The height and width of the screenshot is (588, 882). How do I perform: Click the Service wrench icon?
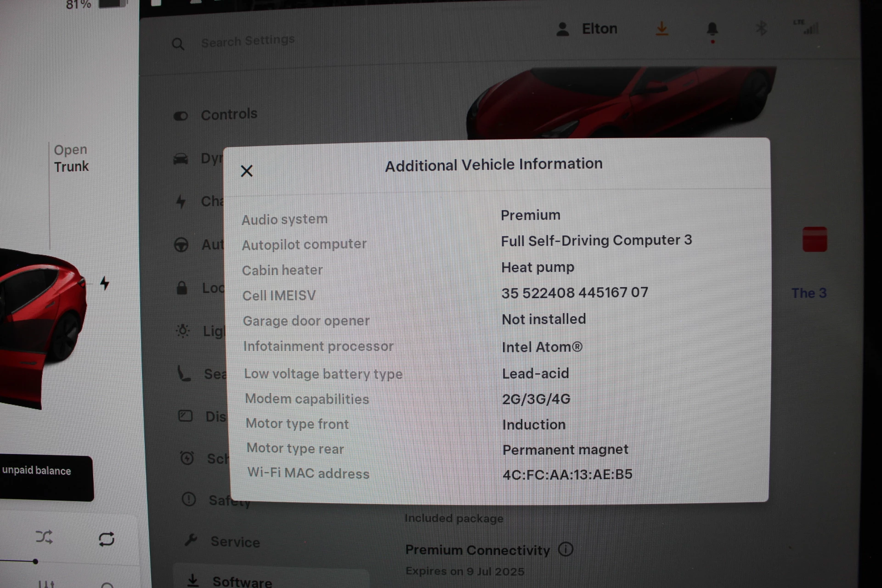click(x=191, y=540)
